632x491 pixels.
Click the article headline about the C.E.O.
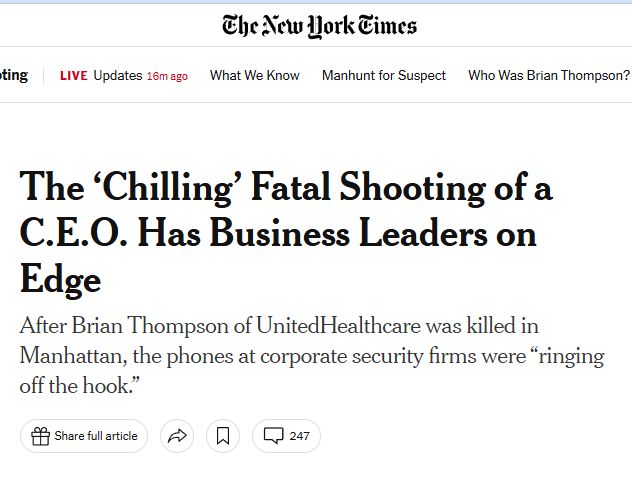[x=285, y=233]
